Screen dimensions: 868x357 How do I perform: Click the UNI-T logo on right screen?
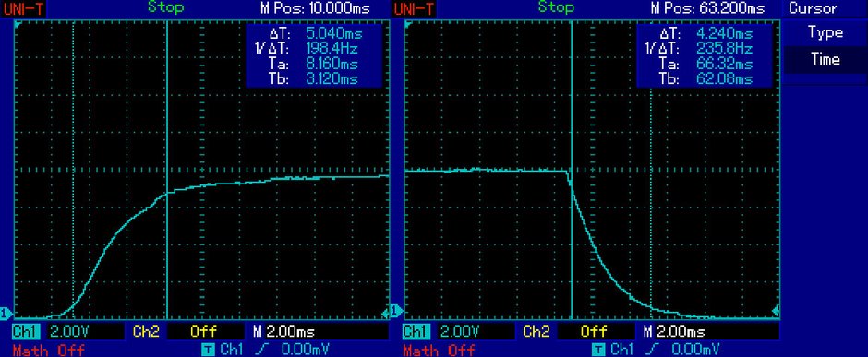(414, 9)
